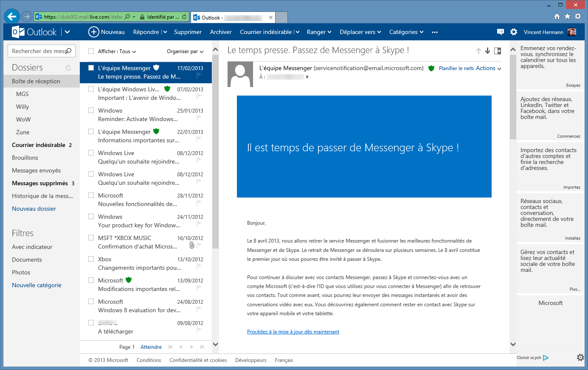The width and height of the screenshot is (588, 370).
Task: Open the messaging chat icon in header
Action: click(x=501, y=32)
